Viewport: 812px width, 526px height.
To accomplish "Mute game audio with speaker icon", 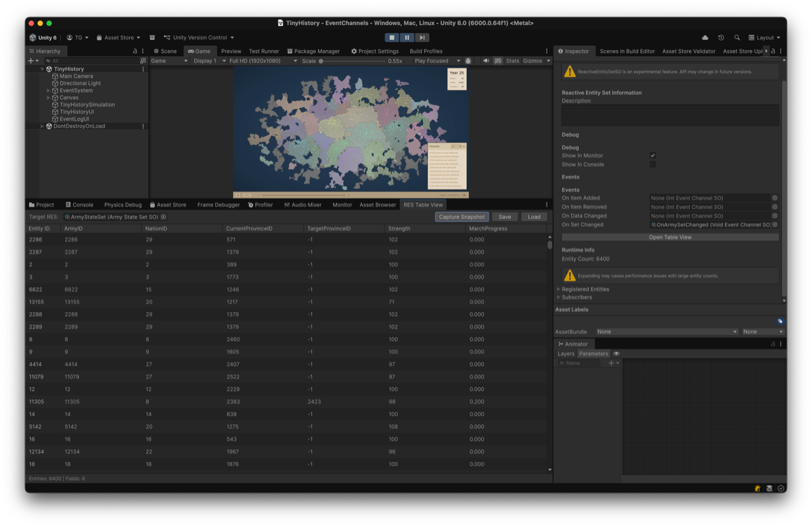I will click(x=486, y=61).
